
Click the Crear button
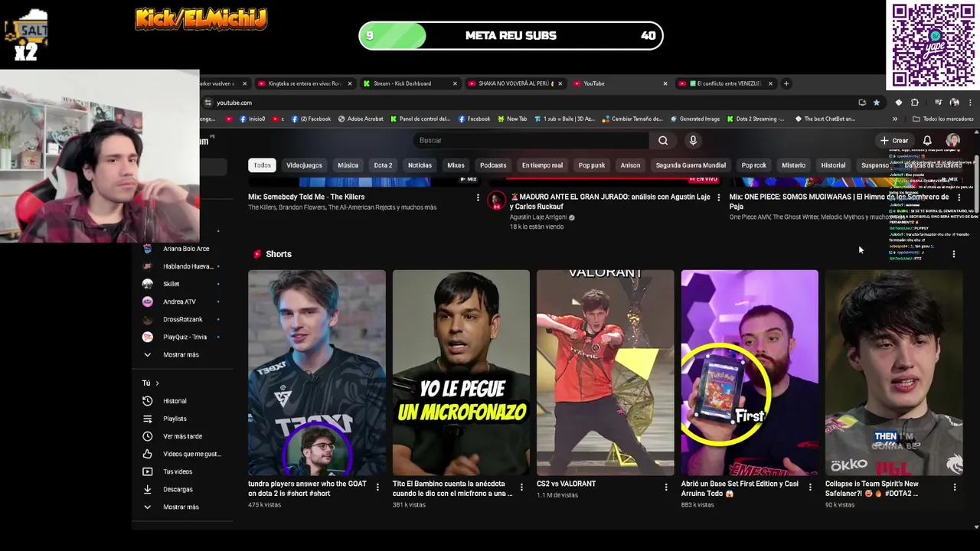893,141
